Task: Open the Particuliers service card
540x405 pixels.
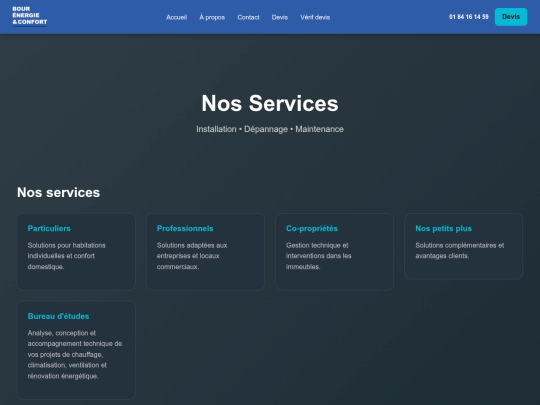Action: [x=76, y=252]
